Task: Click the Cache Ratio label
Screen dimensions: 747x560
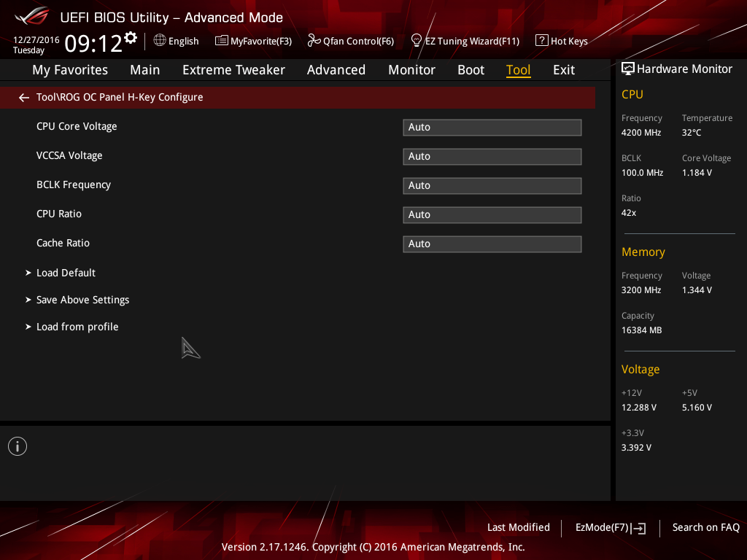Action: click(x=63, y=243)
